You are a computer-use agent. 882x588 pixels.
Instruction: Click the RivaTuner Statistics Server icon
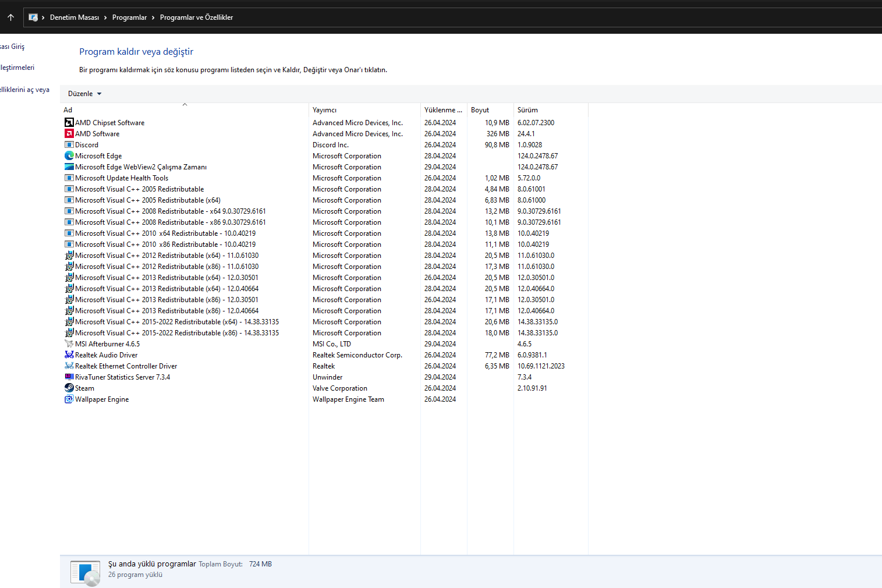(69, 377)
